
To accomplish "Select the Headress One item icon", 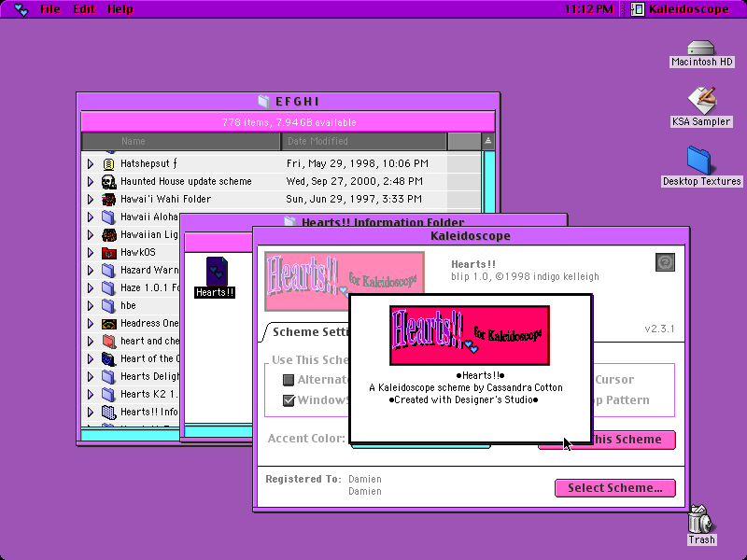I will pyautogui.click(x=108, y=324).
